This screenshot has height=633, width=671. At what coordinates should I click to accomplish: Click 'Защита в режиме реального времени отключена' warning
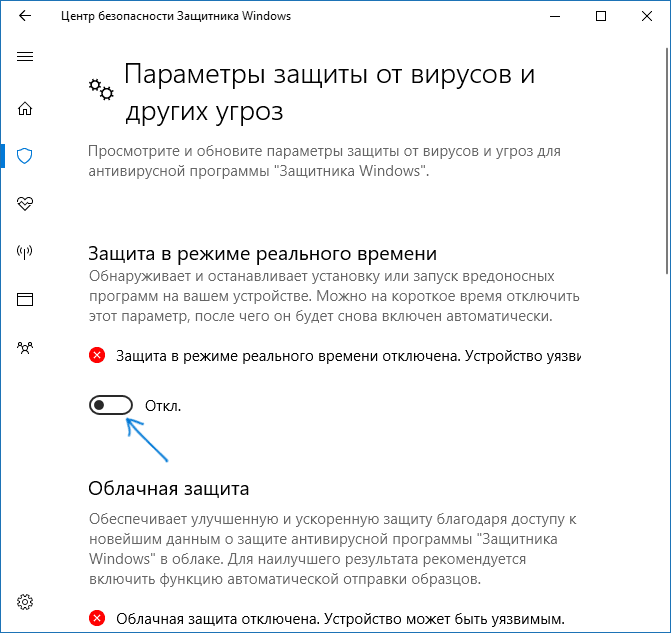tap(348, 356)
